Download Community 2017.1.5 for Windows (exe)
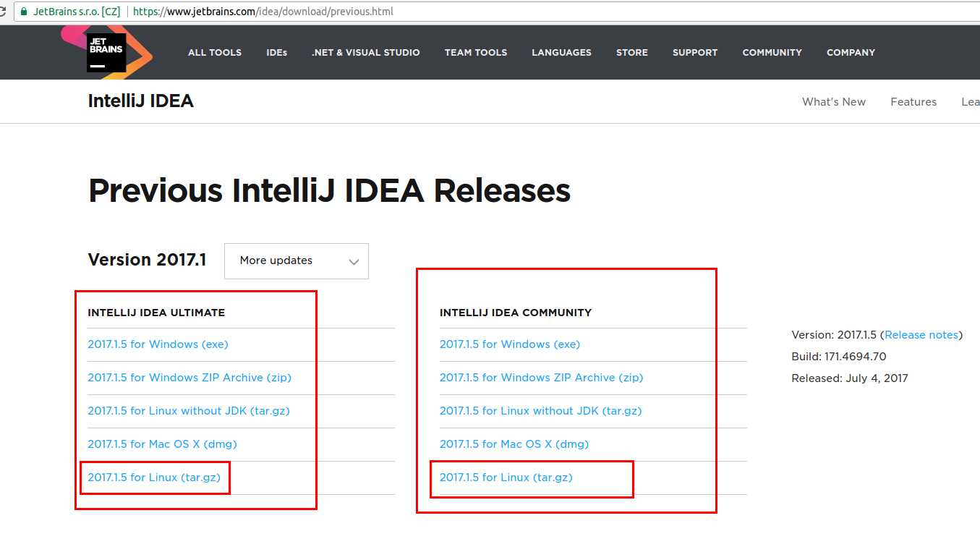980x547 pixels. click(x=510, y=344)
